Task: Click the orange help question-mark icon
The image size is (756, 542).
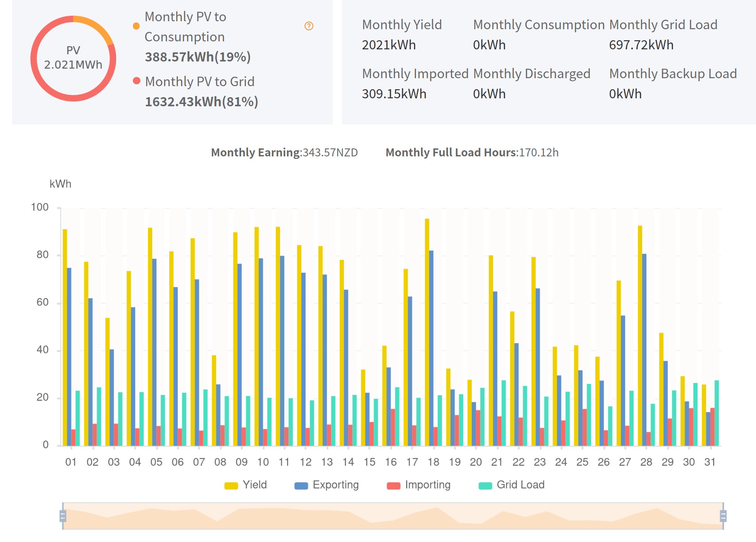Action: point(309,26)
